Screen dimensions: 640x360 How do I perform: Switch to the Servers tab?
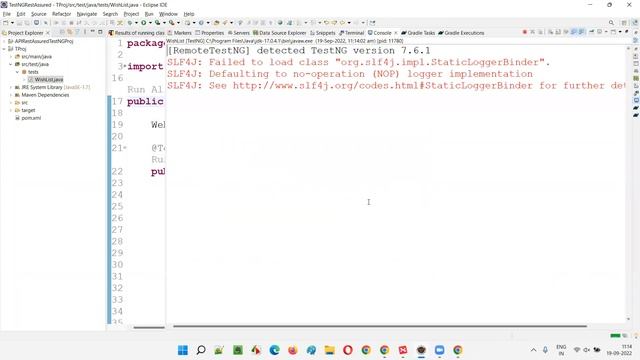click(x=239, y=33)
